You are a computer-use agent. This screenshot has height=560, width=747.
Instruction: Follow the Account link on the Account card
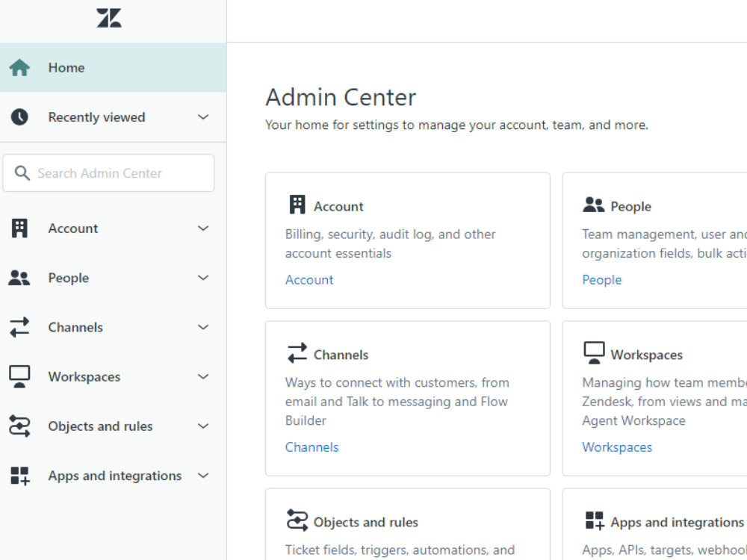click(x=309, y=279)
